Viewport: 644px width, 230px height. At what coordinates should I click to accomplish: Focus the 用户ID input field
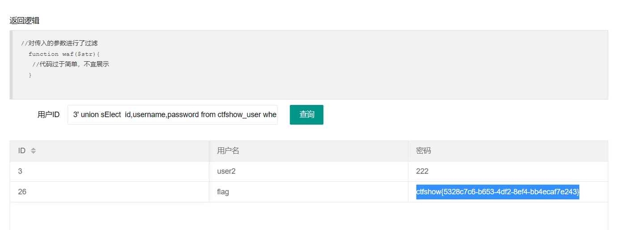pyautogui.click(x=173, y=115)
